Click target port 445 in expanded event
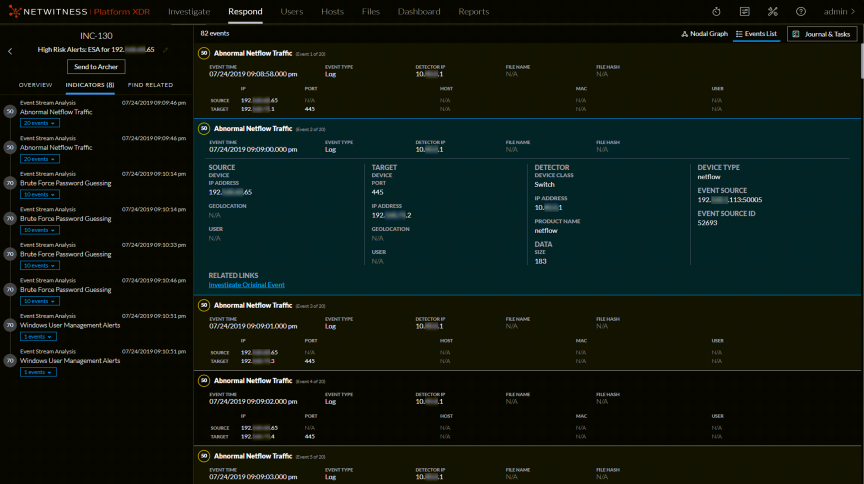The width and height of the screenshot is (864, 484). click(x=377, y=192)
